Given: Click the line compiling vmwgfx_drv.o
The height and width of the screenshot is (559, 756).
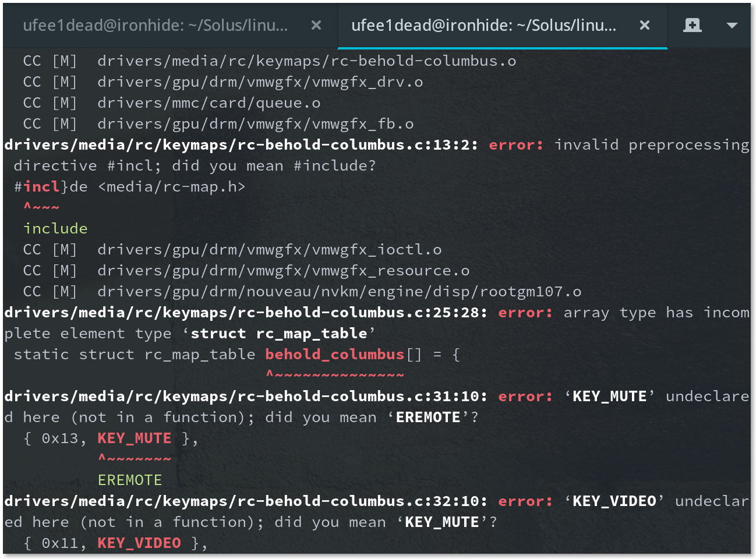Looking at the screenshot, I should (x=223, y=82).
